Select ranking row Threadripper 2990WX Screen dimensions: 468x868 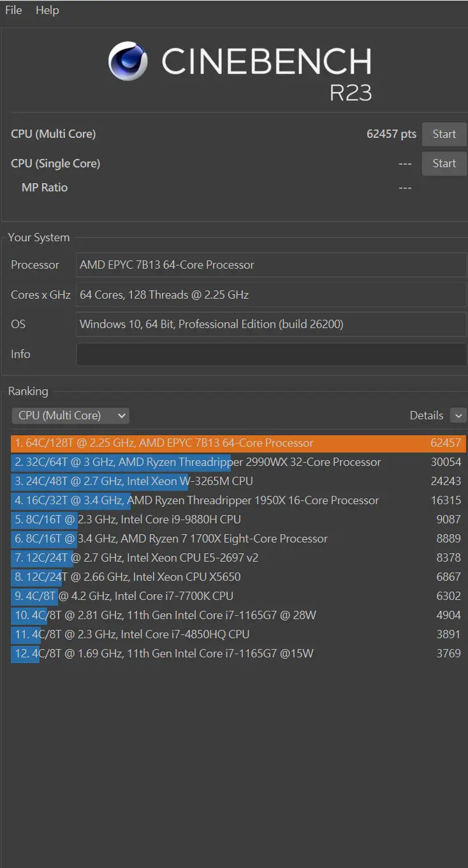coord(238,462)
